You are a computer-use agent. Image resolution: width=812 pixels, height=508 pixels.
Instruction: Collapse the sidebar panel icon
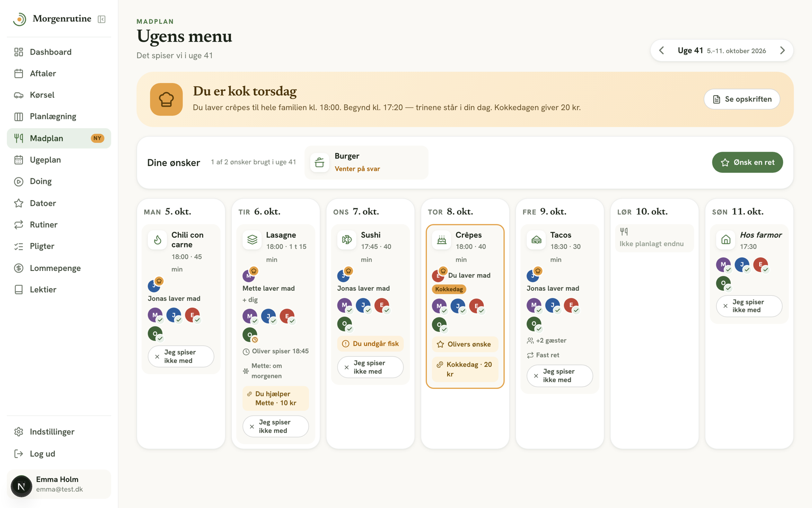point(101,19)
